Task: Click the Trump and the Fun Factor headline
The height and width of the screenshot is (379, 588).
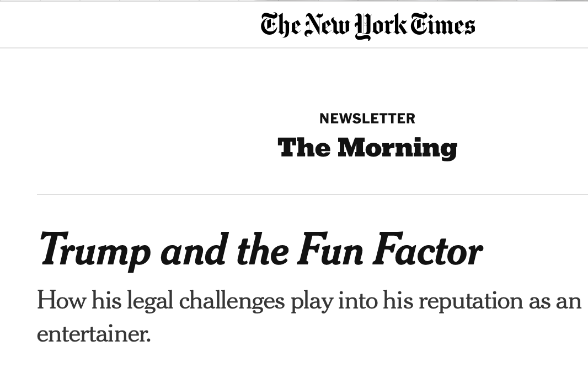Action: tap(261, 250)
